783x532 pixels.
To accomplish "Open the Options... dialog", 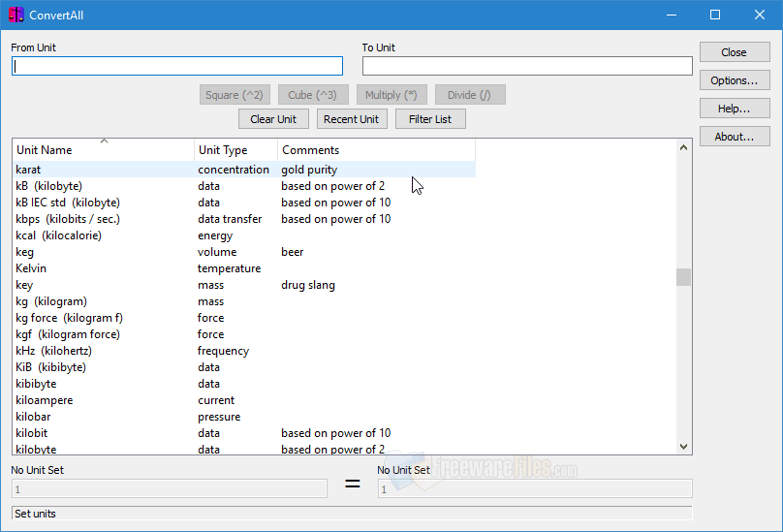I will pos(735,80).
